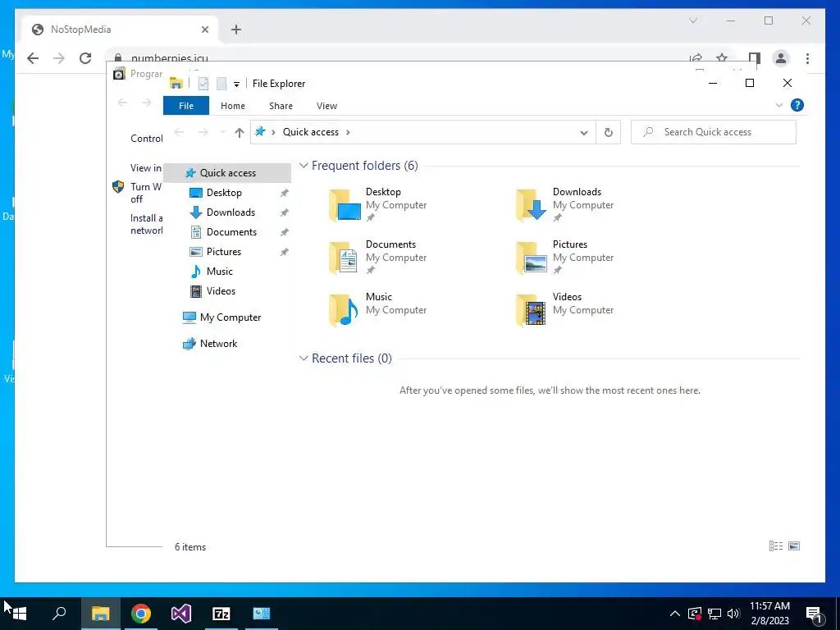
Task: Select the Pictures folder icon in Frequent folders
Action: (x=531, y=257)
